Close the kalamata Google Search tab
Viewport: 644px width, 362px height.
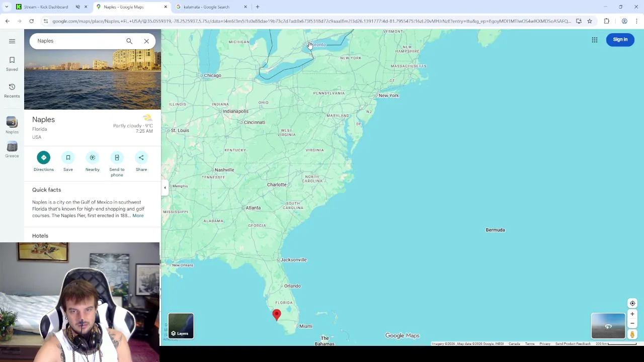[x=246, y=7]
